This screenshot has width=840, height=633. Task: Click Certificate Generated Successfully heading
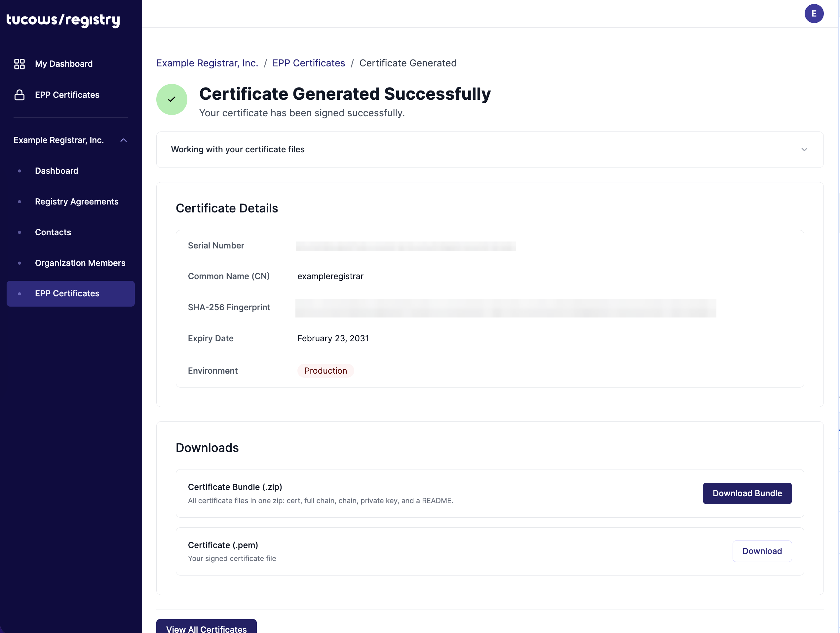point(345,94)
